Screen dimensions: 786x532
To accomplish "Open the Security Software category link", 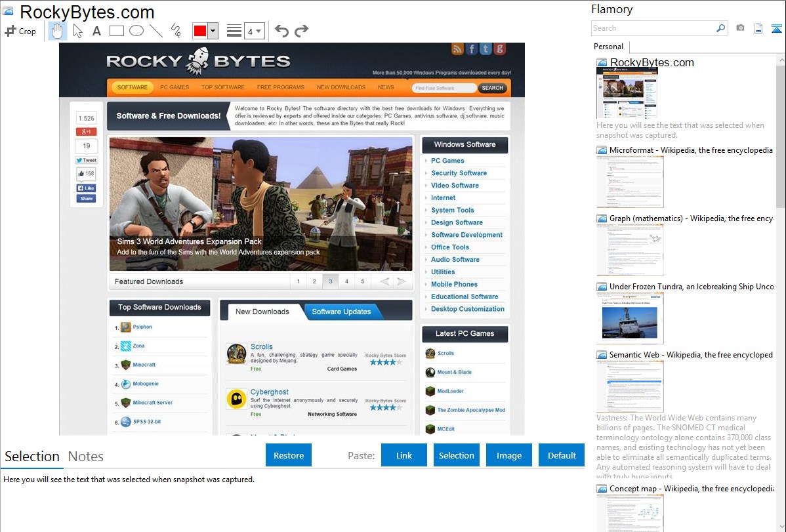I will (x=459, y=173).
